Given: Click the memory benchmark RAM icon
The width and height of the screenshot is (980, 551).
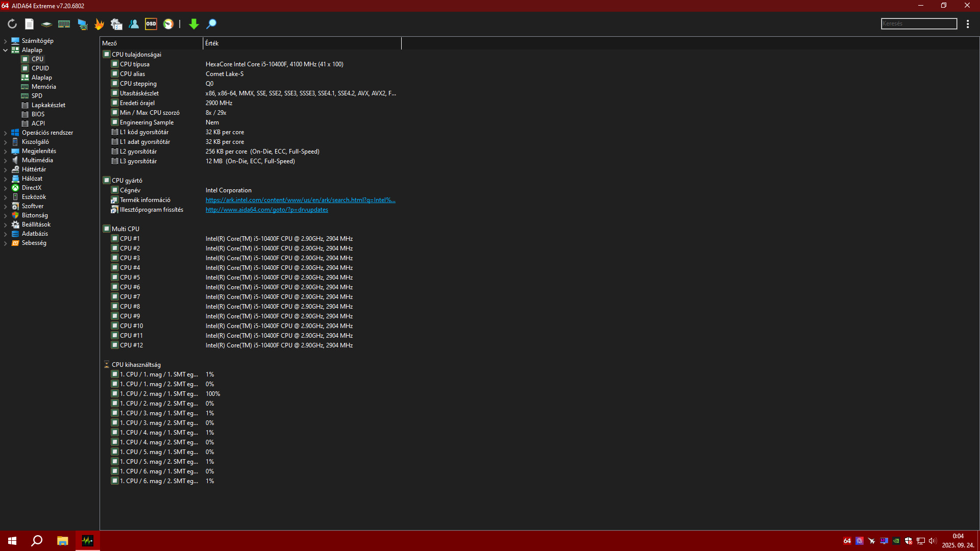Looking at the screenshot, I should coord(64,24).
